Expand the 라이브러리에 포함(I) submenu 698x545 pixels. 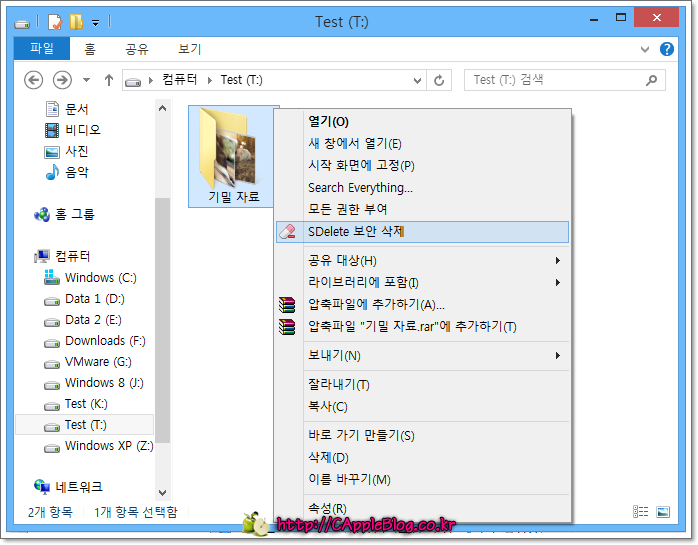click(422, 282)
